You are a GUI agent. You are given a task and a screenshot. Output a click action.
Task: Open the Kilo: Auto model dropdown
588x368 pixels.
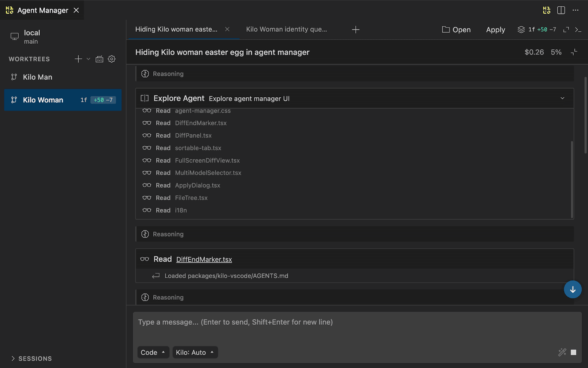coord(195,352)
